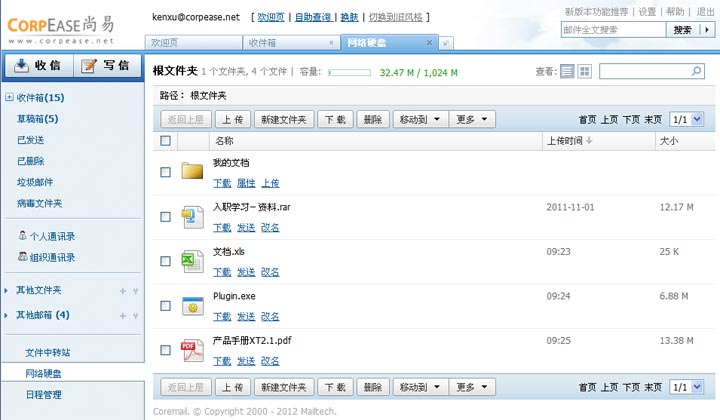Click the search magnifier in file search box

pyautogui.click(x=695, y=72)
